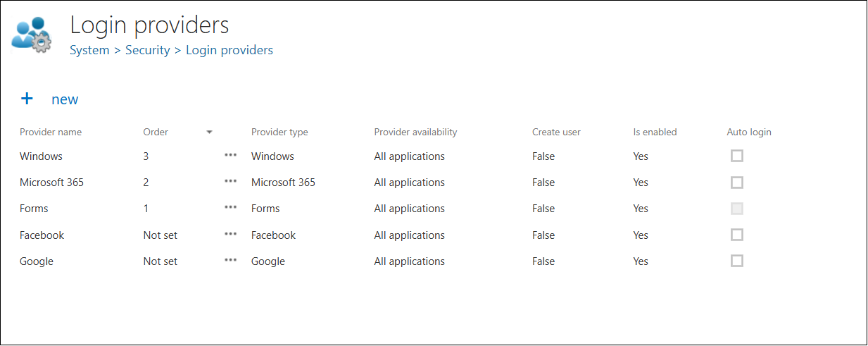Check Auto login box for Google
The width and height of the screenshot is (868, 346).
pyautogui.click(x=737, y=261)
